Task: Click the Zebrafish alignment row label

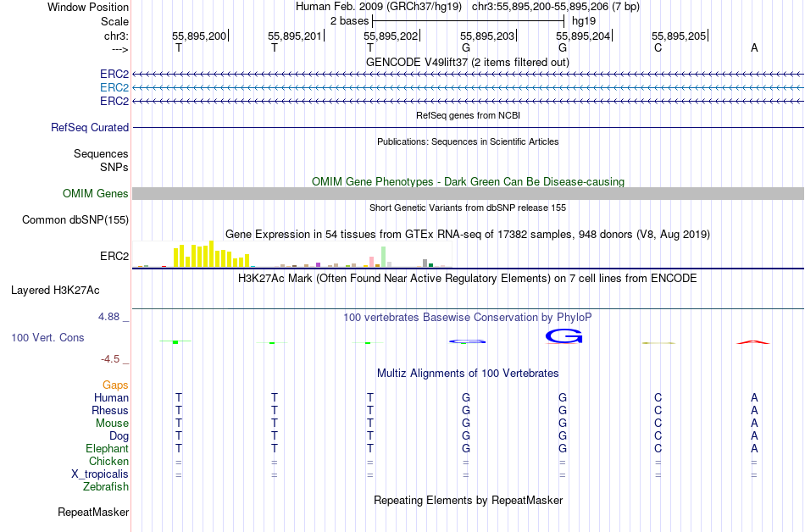Action: pyautogui.click(x=106, y=487)
